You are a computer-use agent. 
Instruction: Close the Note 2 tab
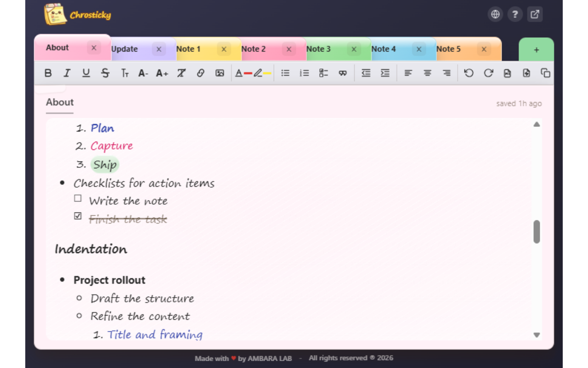pyautogui.click(x=288, y=49)
